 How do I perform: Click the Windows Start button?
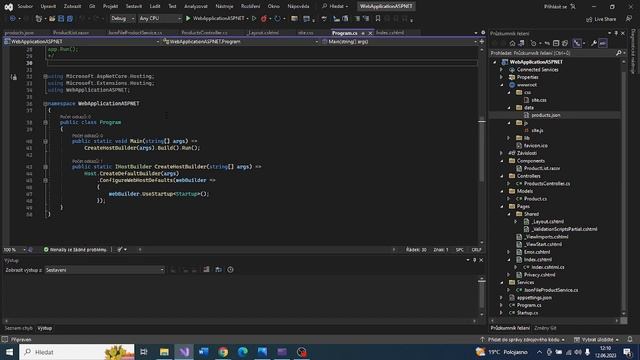9,352
